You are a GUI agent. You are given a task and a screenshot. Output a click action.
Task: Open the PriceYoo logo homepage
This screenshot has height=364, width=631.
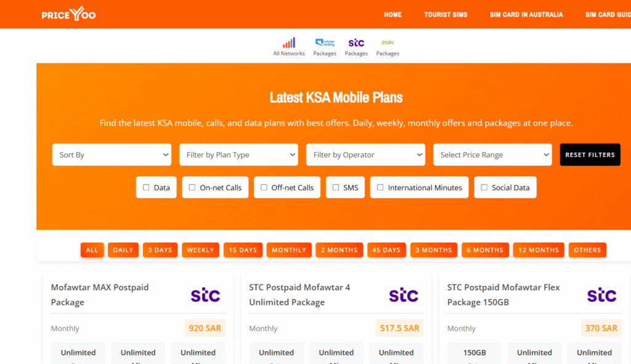[x=68, y=14]
